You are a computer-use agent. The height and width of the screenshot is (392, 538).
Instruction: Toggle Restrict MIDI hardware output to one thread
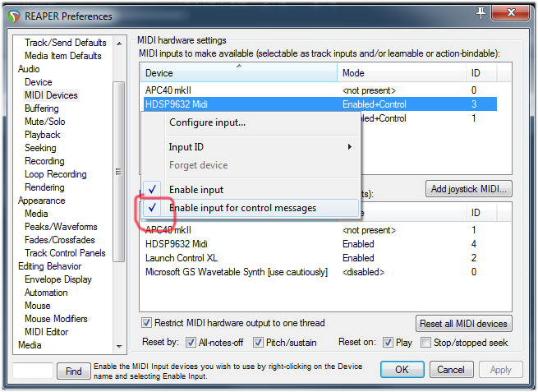coord(146,323)
